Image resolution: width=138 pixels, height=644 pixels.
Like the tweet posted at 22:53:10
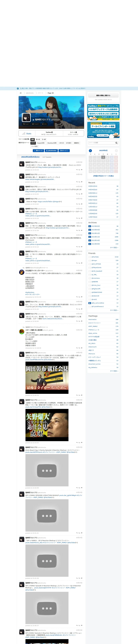coord(82,218)
